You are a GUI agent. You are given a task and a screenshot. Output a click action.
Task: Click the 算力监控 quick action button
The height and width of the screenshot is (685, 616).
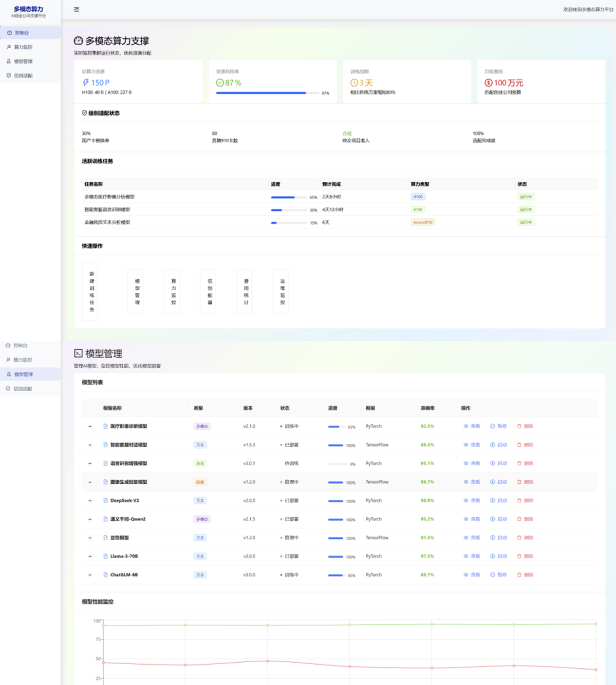pos(172,291)
